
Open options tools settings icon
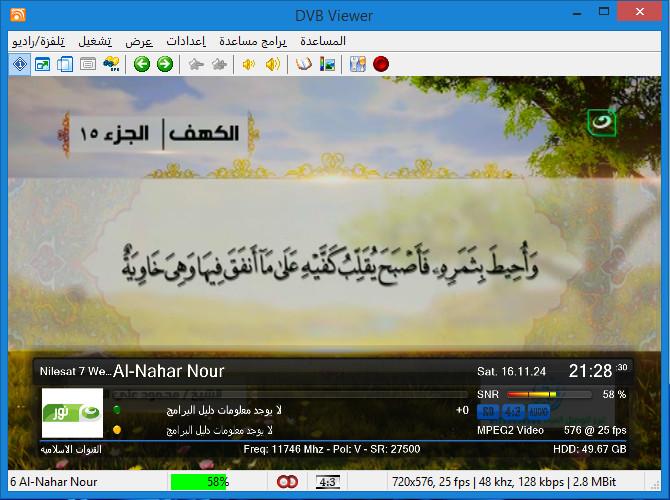pyautogui.click(x=358, y=65)
